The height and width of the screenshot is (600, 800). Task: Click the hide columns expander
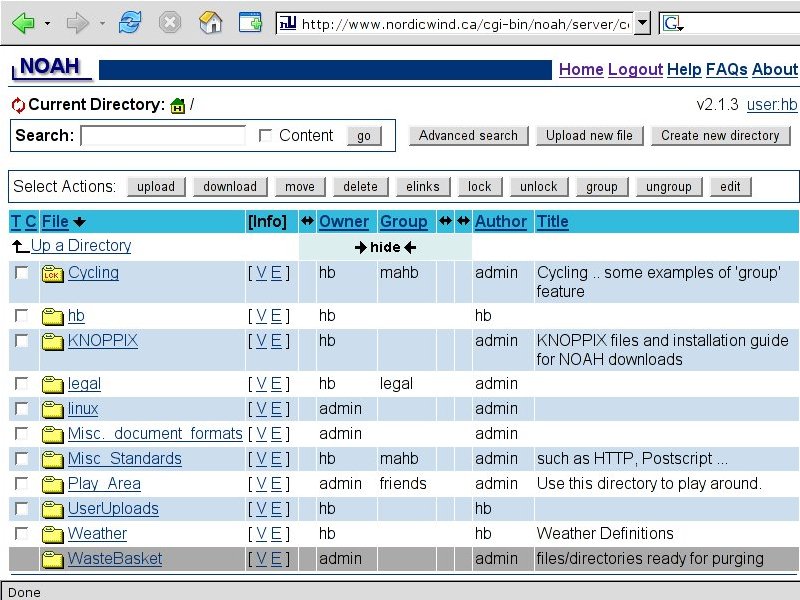point(385,247)
